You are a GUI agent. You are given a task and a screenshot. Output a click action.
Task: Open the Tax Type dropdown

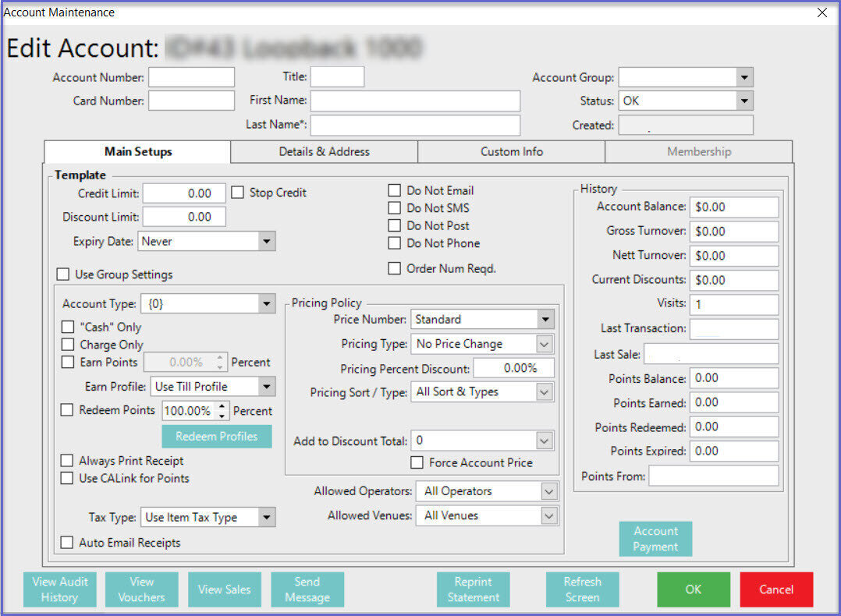pyautogui.click(x=267, y=517)
